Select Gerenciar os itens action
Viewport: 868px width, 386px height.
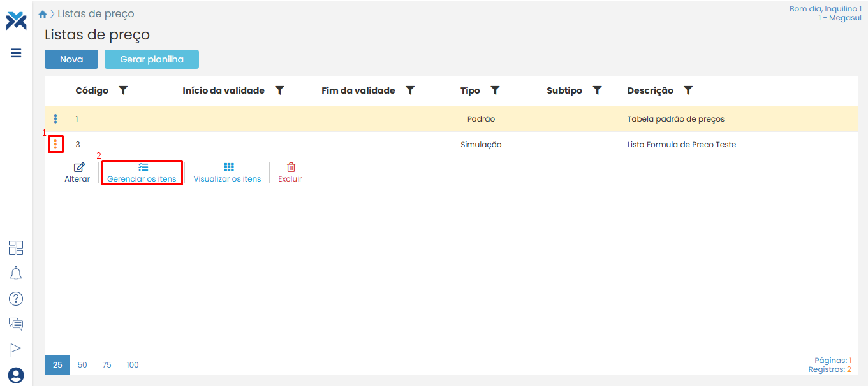[x=142, y=173]
